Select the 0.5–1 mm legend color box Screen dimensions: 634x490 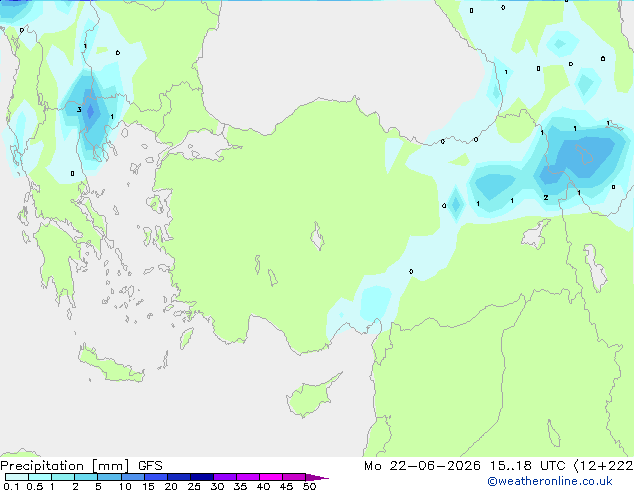[40, 477]
